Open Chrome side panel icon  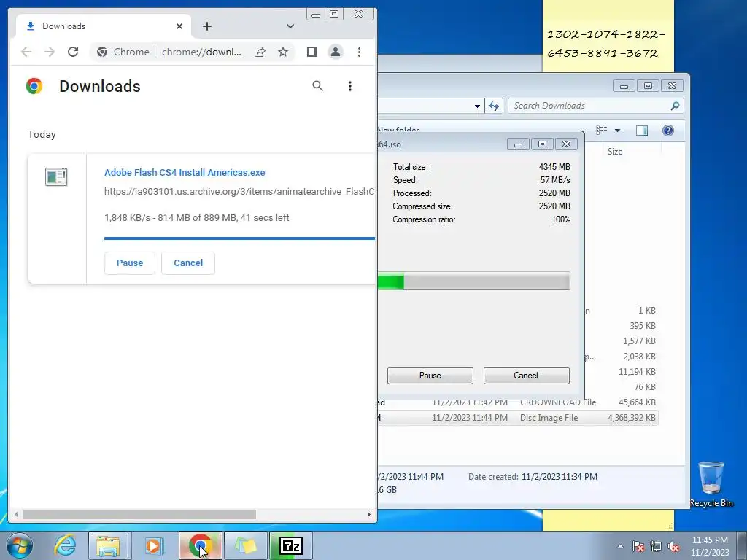tap(312, 52)
